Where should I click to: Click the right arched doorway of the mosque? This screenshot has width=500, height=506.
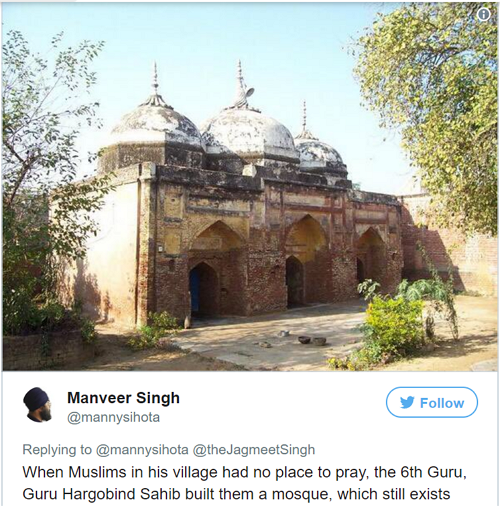tap(360, 271)
